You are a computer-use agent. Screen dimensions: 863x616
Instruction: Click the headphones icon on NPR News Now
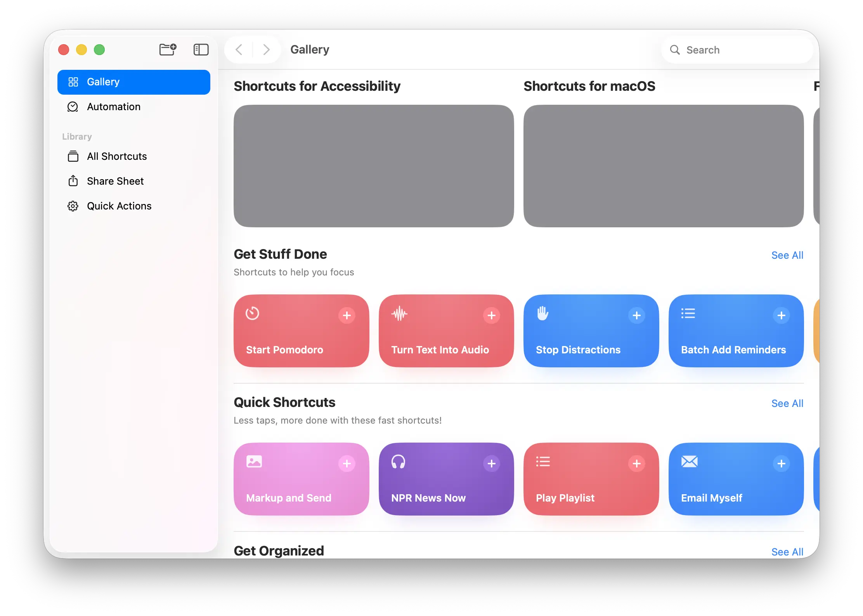(398, 462)
